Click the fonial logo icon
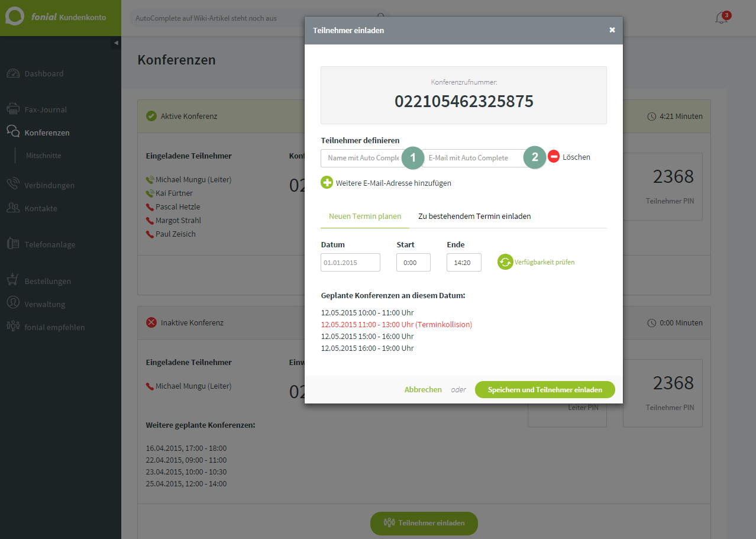 point(14,17)
